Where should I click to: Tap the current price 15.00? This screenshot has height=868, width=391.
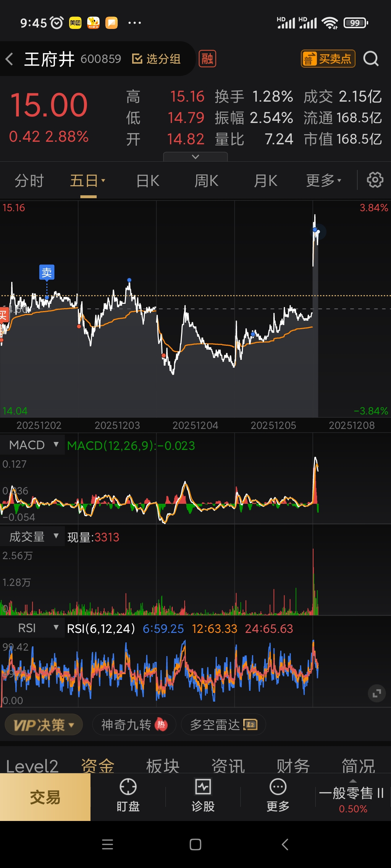click(49, 105)
